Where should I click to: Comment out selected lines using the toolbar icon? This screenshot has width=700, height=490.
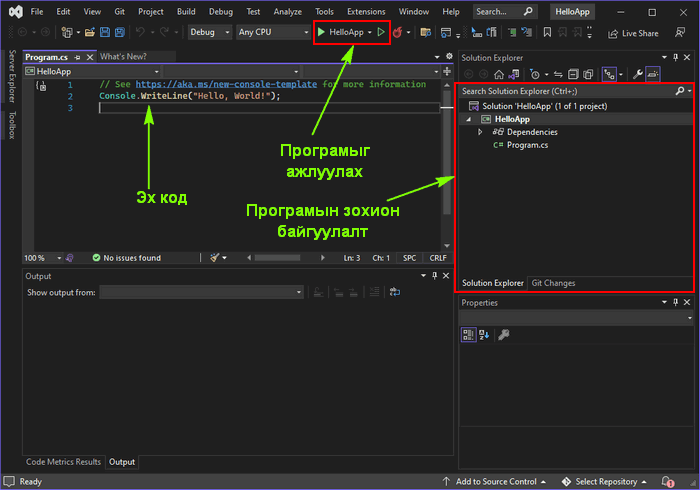tap(512, 32)
